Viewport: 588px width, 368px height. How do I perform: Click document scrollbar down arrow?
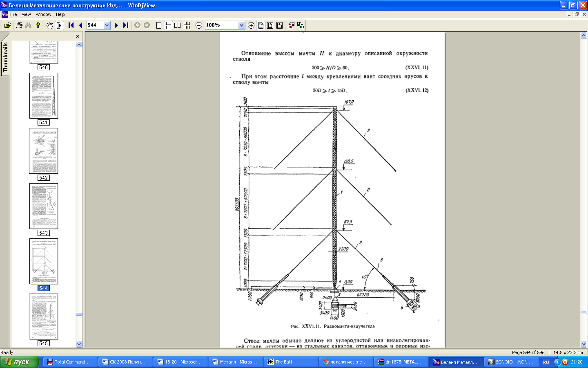(584, 344)
